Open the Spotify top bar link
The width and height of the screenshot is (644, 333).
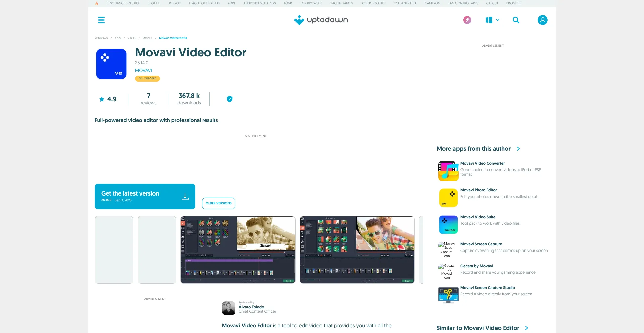[x=154, y=3]
